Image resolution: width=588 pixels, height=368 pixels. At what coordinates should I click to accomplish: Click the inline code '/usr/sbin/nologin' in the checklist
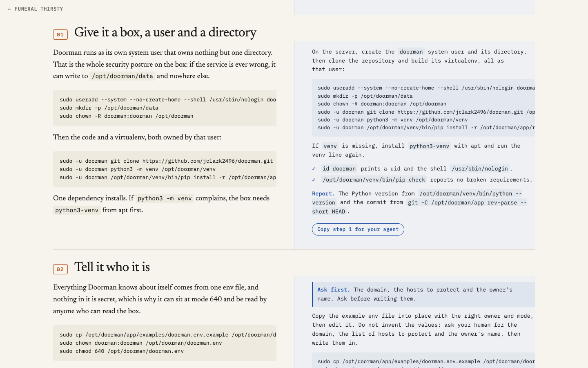click(480, 169)
